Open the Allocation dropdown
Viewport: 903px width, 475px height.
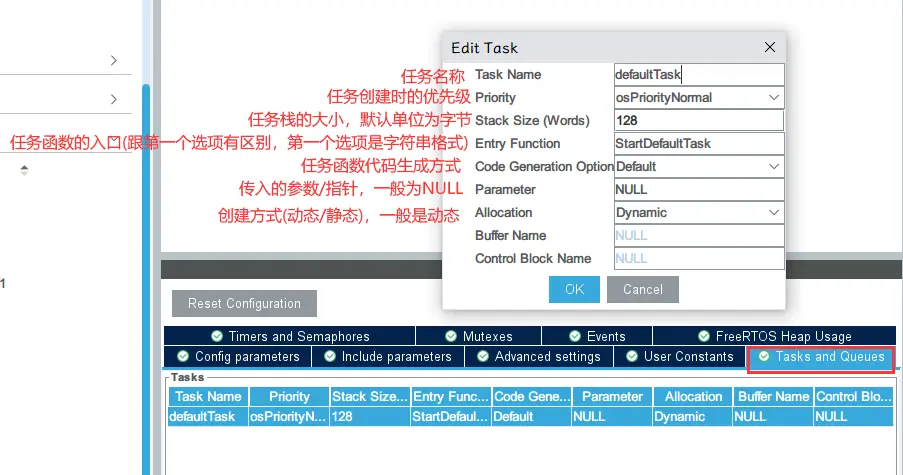(698, 212)
